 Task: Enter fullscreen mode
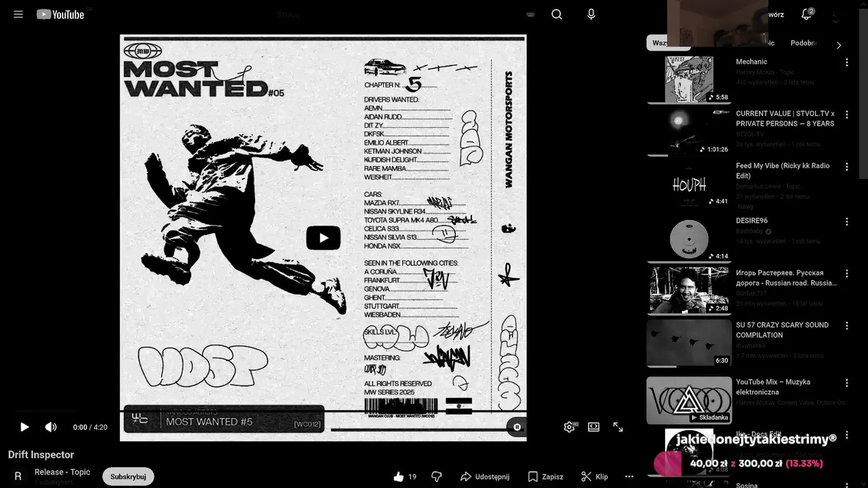[x=618, y=427]
